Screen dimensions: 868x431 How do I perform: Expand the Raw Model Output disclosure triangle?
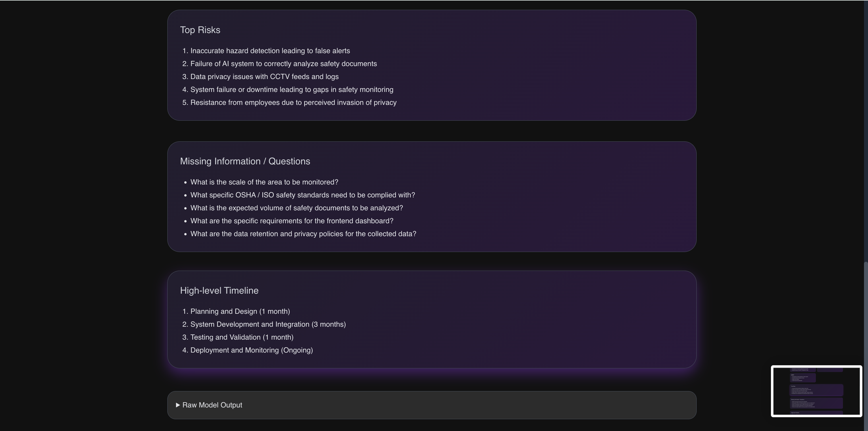[178, 405]
